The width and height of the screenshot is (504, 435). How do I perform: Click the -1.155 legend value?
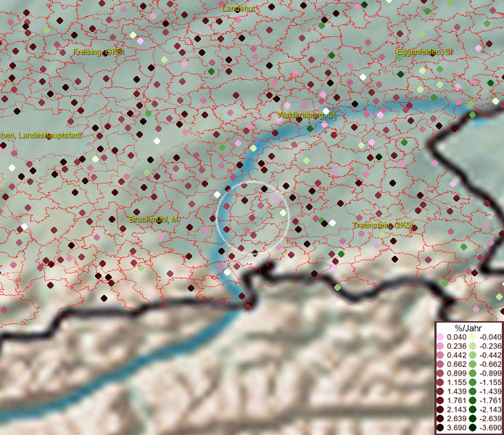(x=490, y=382)
